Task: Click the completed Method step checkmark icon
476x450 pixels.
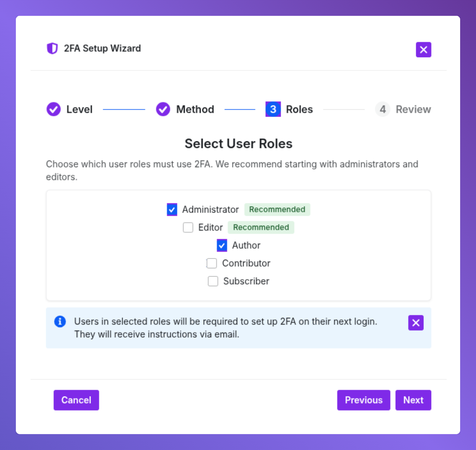Action: coord(163,109)
